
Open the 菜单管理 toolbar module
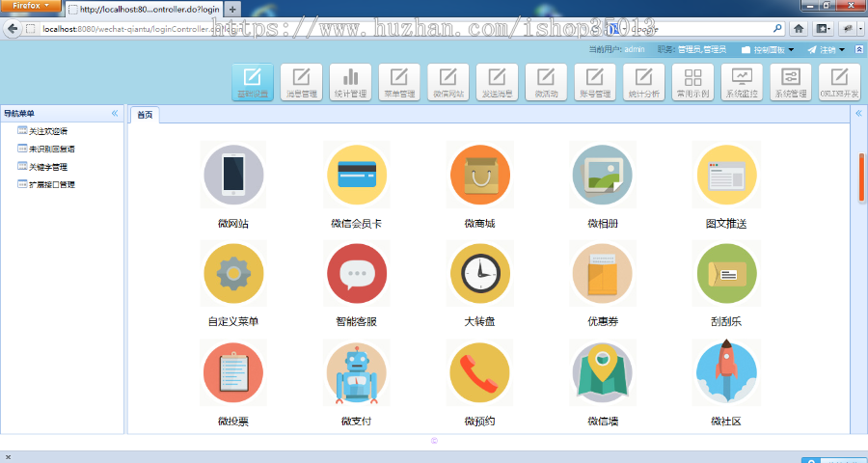pos(399,82)
